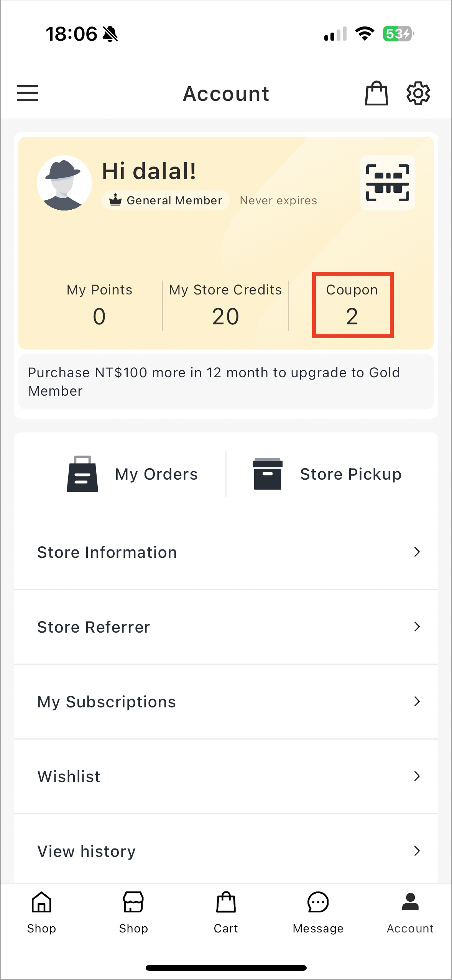Screen dimensions: 452x980
Task: Open Message tab
Action: (318, 913)
